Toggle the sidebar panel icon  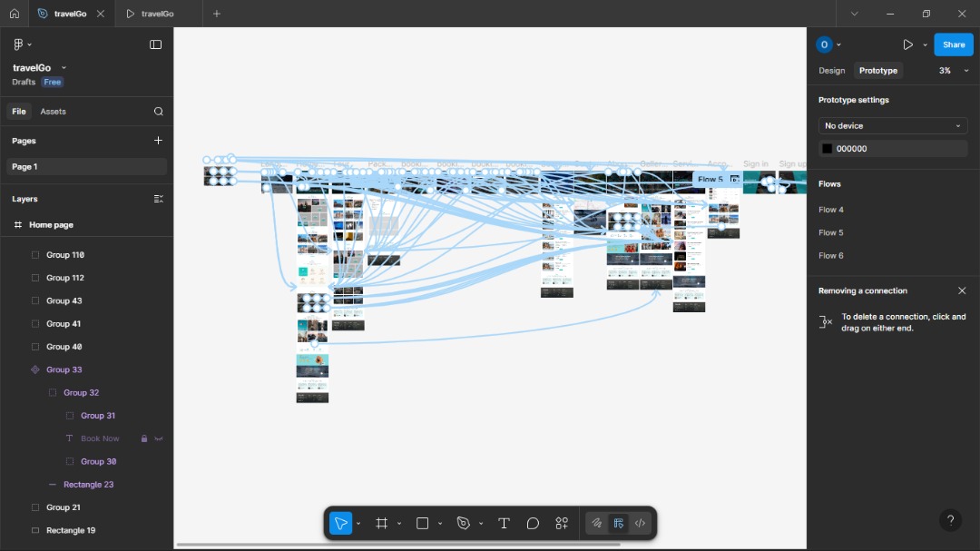click(x=156, y=44)
